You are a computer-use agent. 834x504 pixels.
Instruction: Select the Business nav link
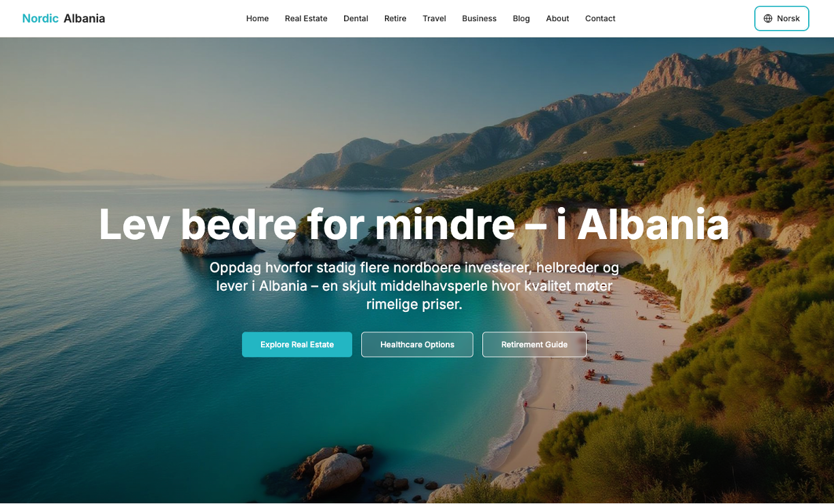479,18
